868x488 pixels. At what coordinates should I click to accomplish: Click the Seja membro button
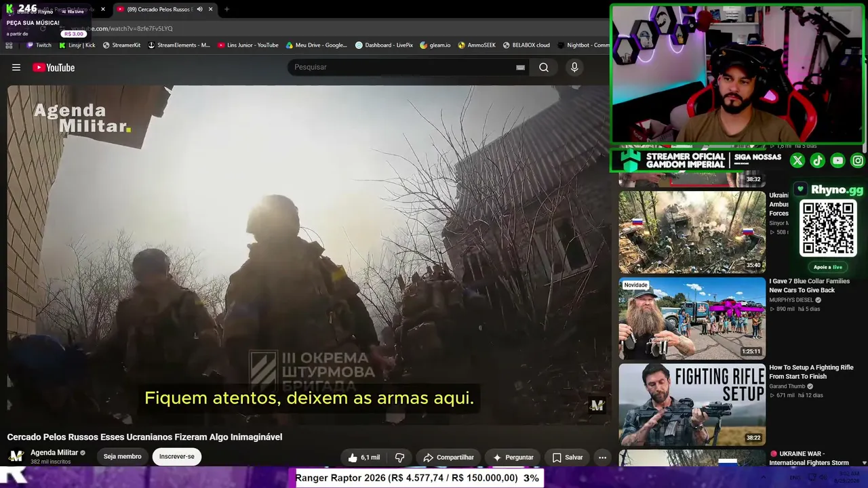point(123,457)
